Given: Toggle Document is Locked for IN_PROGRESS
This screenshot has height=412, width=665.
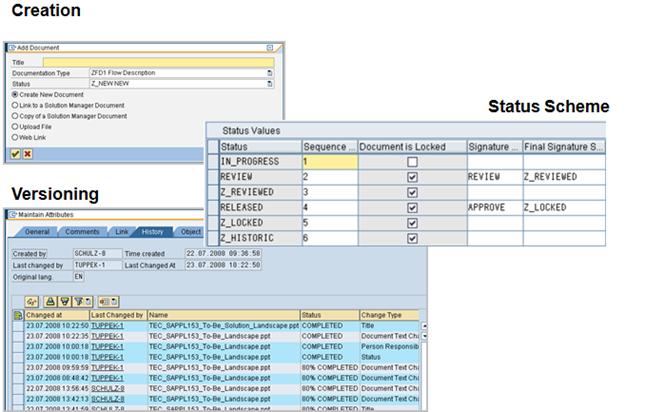Looking at the screenshot, I should [412, 162].
